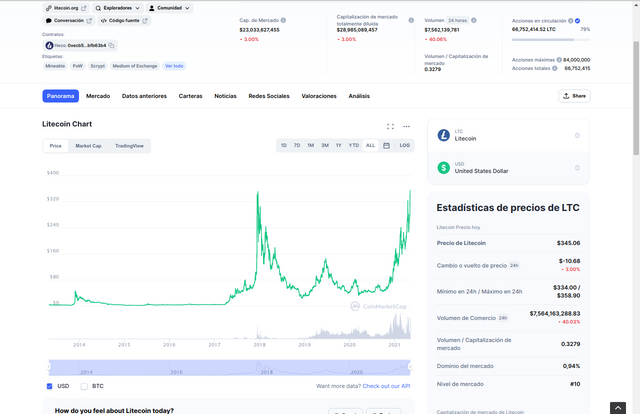Switch to the Panorama tab
Screen dimensions: 640x414
coord(60,96)
